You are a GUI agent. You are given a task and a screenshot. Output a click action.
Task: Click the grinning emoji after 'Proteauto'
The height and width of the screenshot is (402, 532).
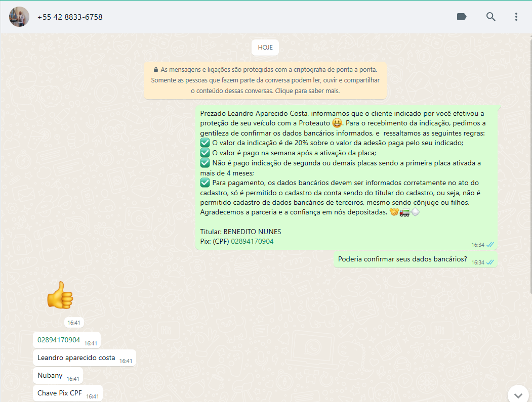pyautogui.click(x=337, y=123)
